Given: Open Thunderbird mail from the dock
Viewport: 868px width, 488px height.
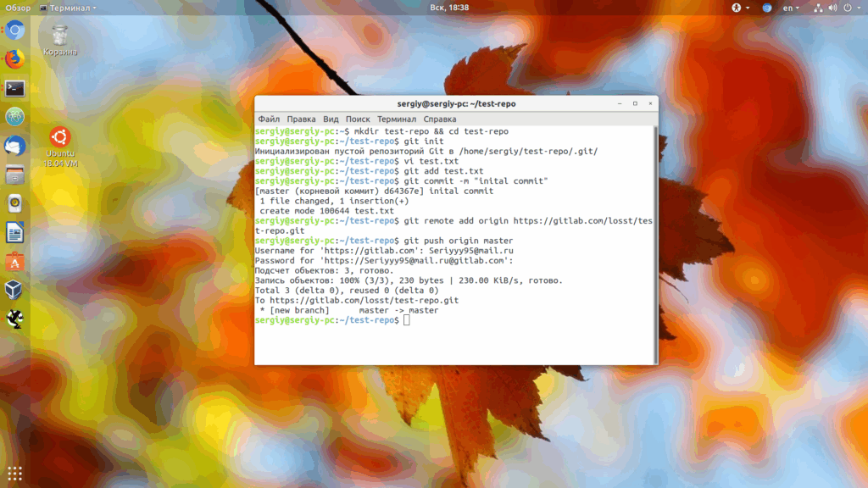Looking at the screenshot, I should [15, 146].
